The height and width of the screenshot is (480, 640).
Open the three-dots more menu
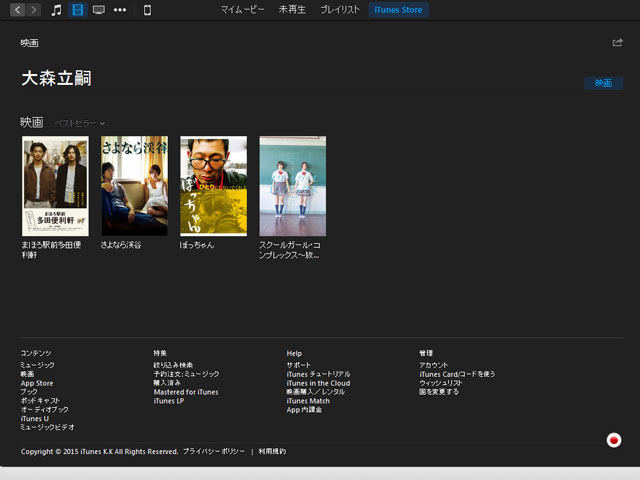click(120, 10)
